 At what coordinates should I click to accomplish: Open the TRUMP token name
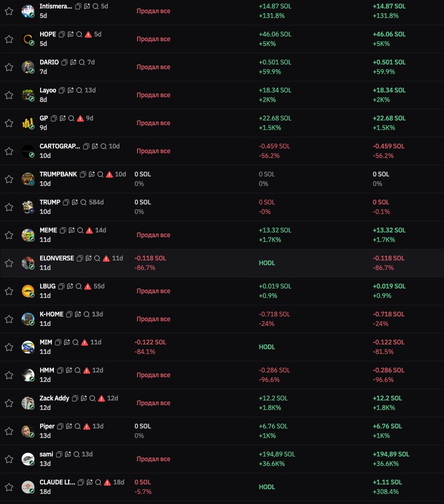point(50,202)
